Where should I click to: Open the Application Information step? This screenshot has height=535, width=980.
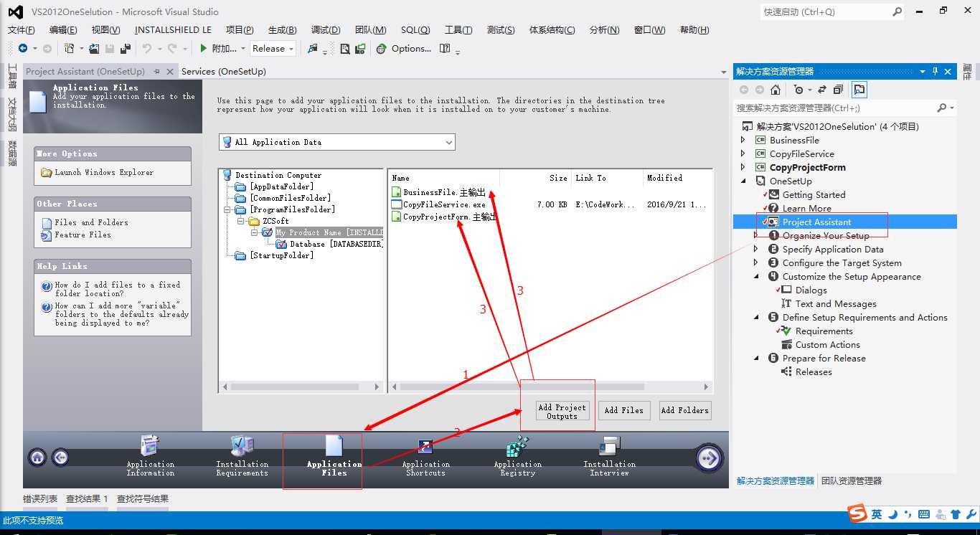151,455
